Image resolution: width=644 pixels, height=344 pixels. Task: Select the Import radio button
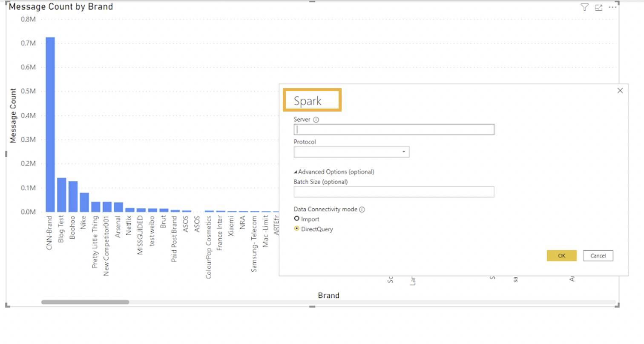[x=297, y=219]
